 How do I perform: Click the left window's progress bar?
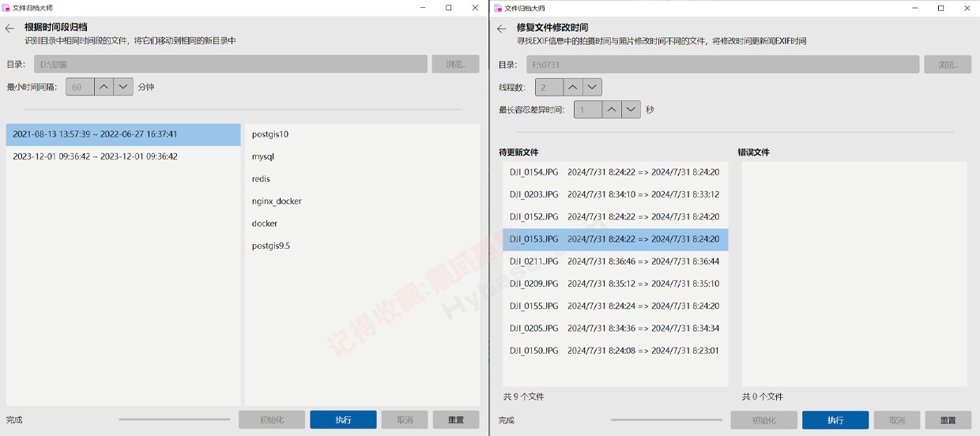tap(174, 419)
